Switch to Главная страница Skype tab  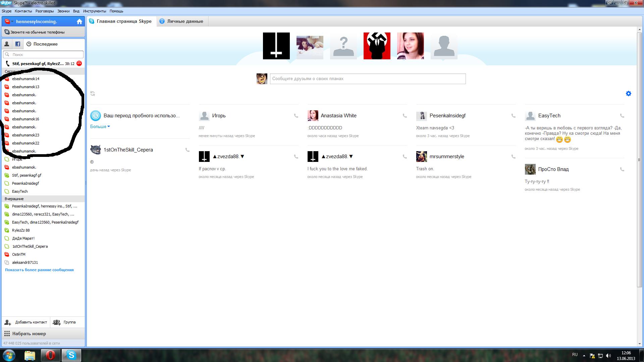(x=121, y=21)
